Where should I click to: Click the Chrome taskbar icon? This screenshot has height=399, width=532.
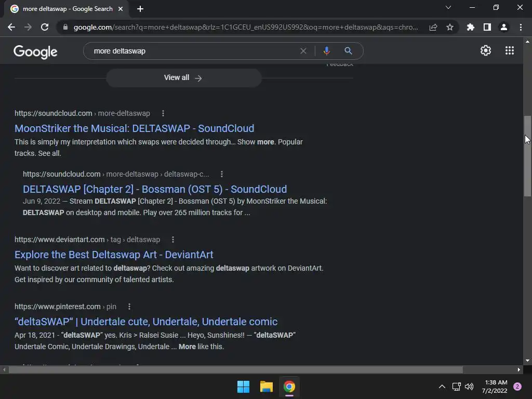click(289, 387)
